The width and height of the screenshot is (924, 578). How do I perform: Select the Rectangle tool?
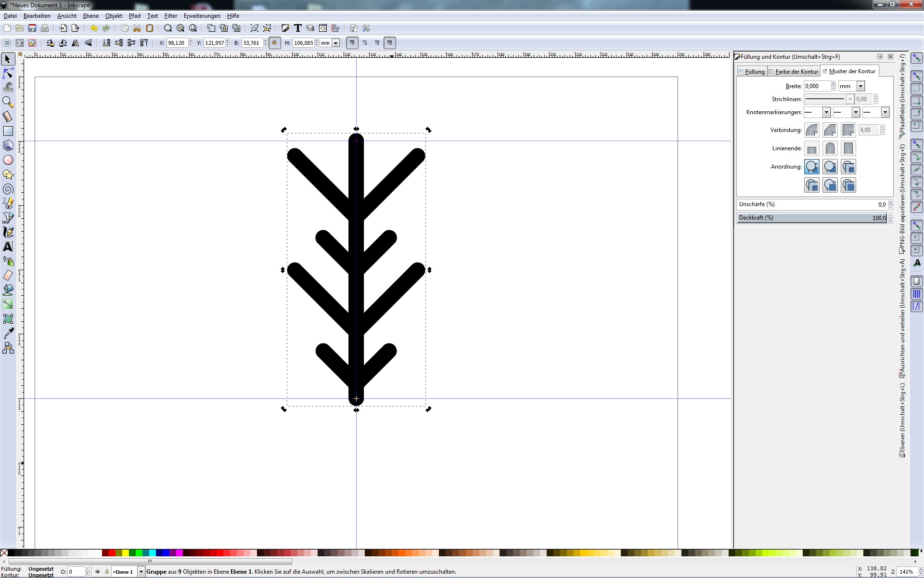click(x=8, y=131)
